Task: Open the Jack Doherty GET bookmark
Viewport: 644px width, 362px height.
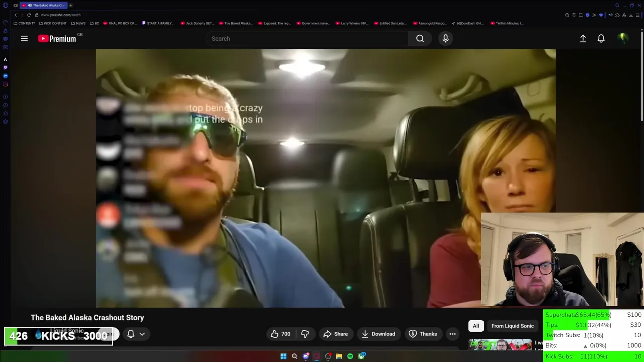Action: coord(197,23)
